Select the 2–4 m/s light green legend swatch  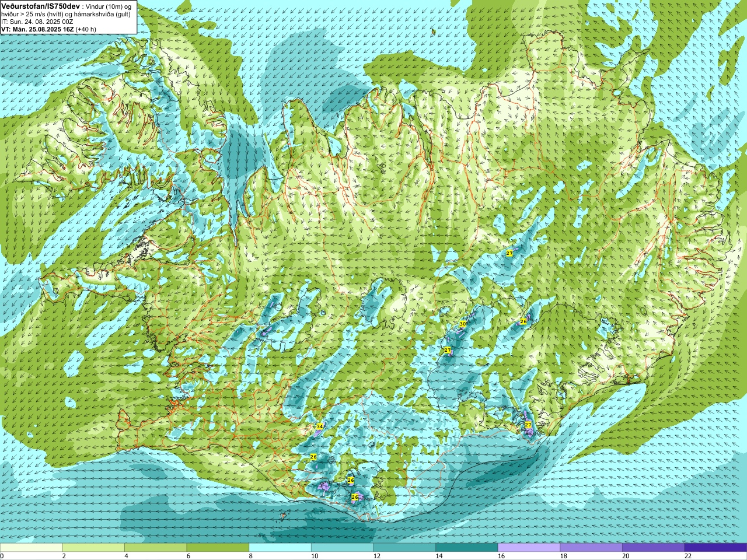point(93,548)
